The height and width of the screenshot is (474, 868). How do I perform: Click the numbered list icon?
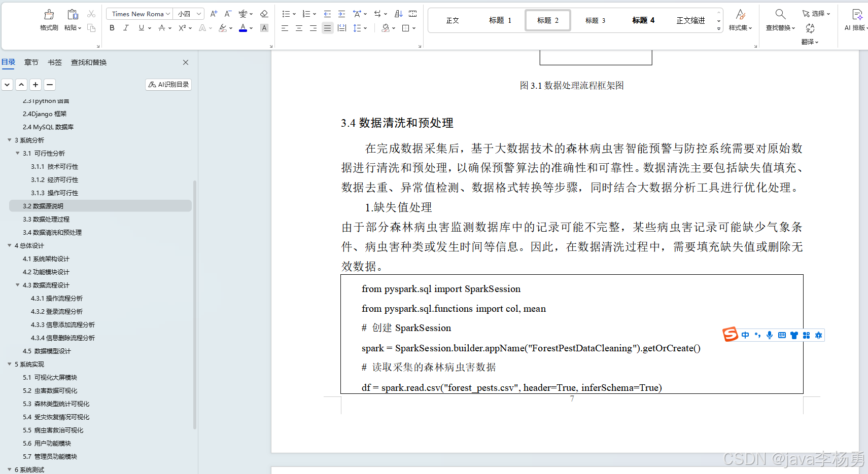tap(306, 14)
